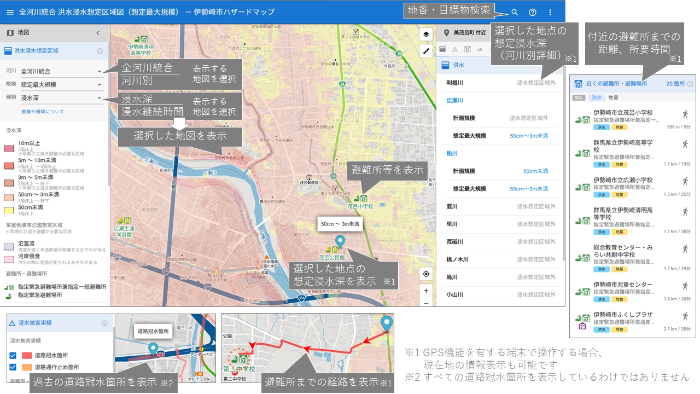700x394 pixels.
Task: Click the 10m以上 legend color swatch
Action: point(9,148)
